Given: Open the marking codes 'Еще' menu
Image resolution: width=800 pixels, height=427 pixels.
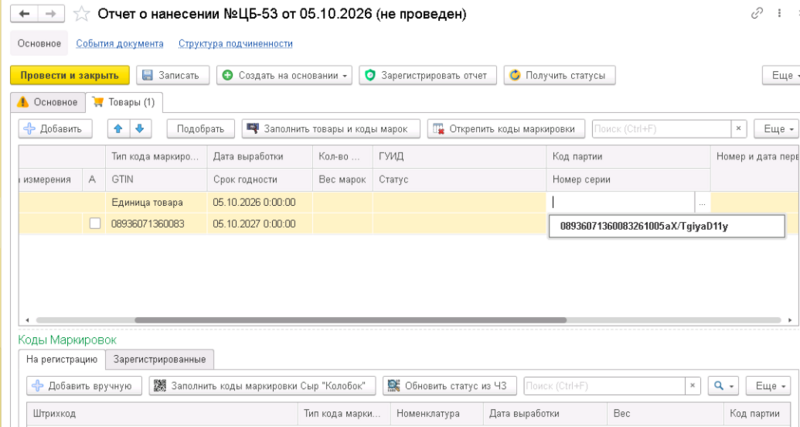Looking at the screenshot, I should coord(769,386).
